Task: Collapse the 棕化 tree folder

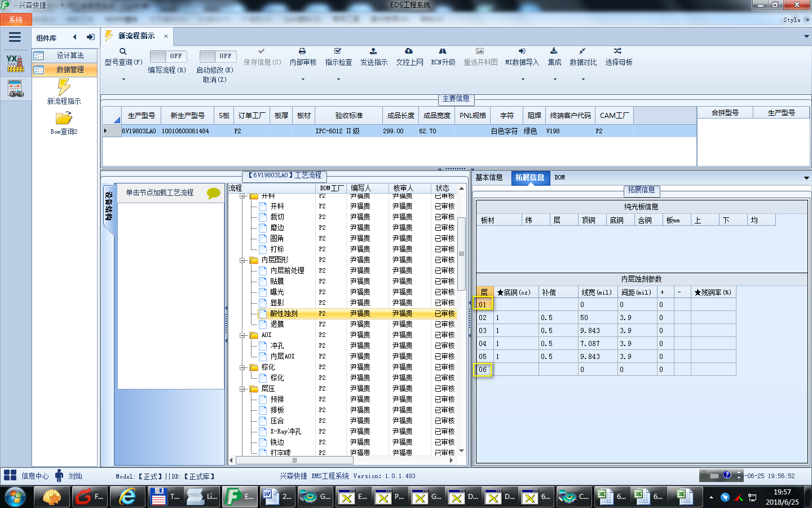Action: tap(242, 367)
